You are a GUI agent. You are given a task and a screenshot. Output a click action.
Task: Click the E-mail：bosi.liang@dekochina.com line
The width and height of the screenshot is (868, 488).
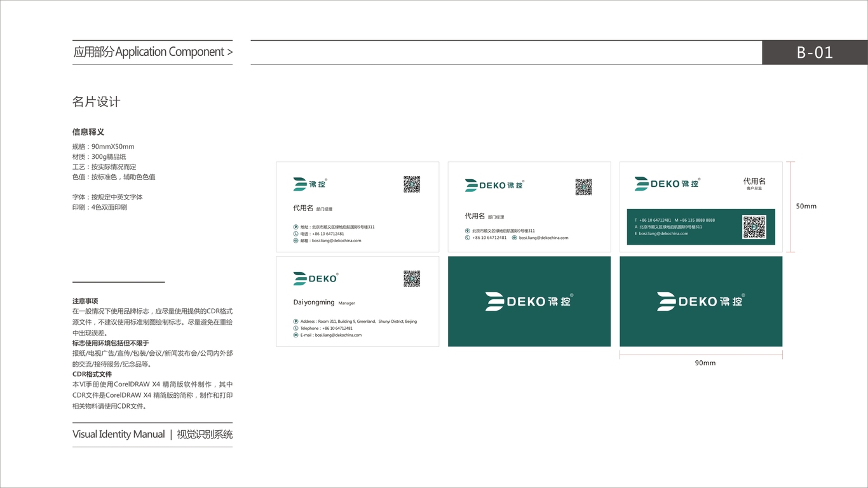(331, 335)
